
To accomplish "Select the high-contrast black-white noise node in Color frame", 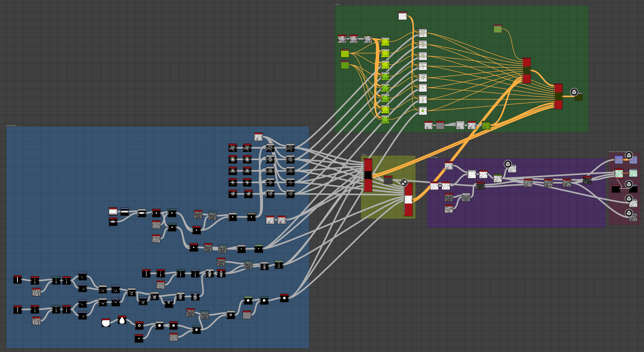I will pyautogui.click(x=342, y=39).
